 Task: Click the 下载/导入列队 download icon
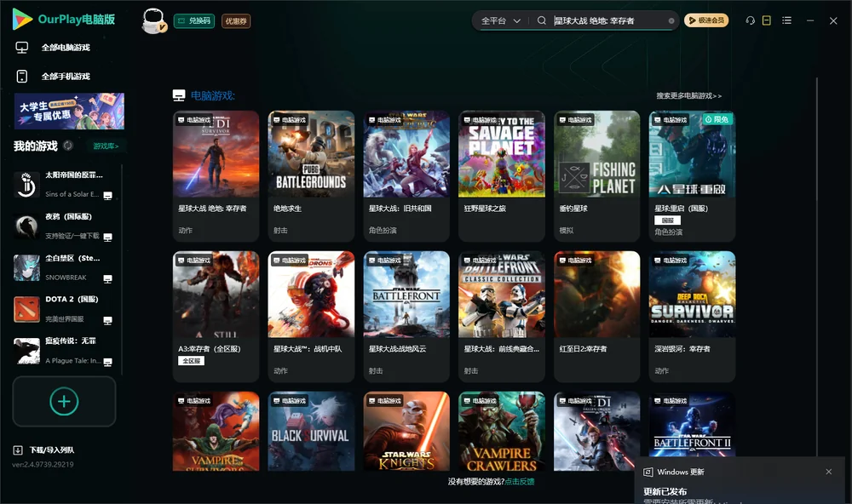[x=18, y=450]
